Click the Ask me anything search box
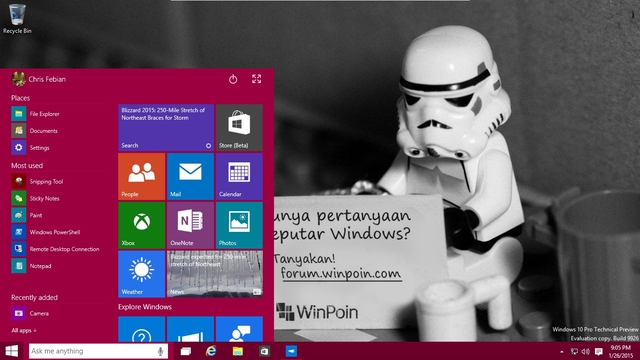Image resolution: width=640 pixels, height=360 pixels. click(98, 351)
